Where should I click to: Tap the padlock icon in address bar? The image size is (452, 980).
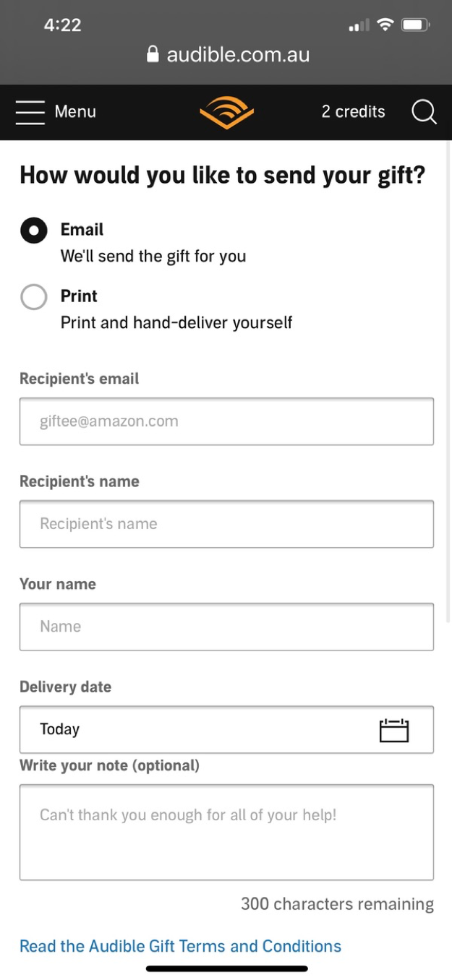(x=153, y=55)
